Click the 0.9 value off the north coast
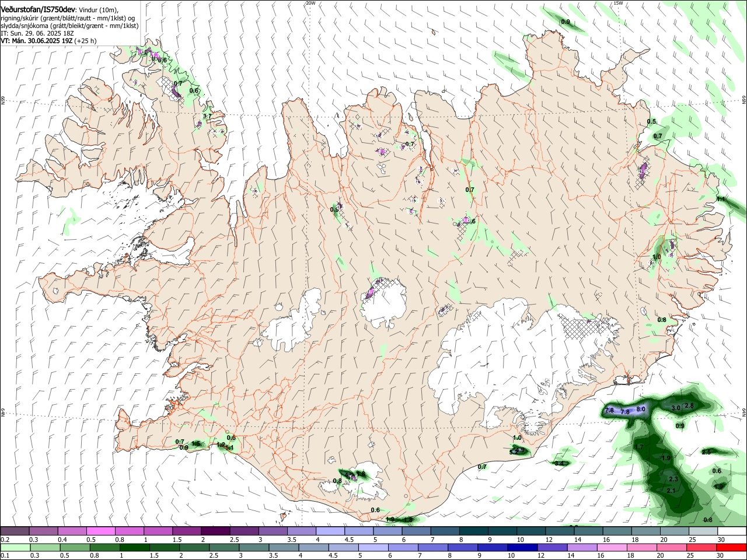This screenshot has width=747, height=560. click(x=566, y=22)
